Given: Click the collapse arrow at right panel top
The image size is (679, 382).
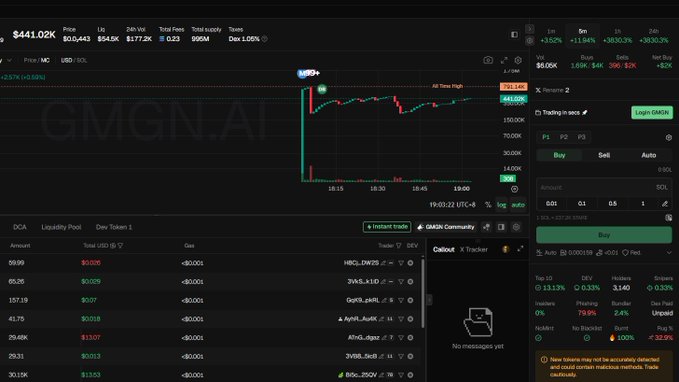Looking at the screenshot, I should point(530,29).
